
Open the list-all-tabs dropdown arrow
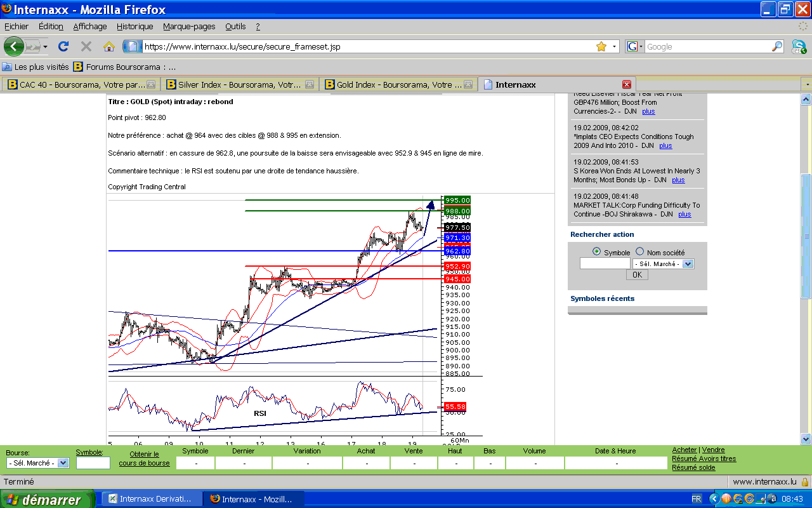pos(806,84)
